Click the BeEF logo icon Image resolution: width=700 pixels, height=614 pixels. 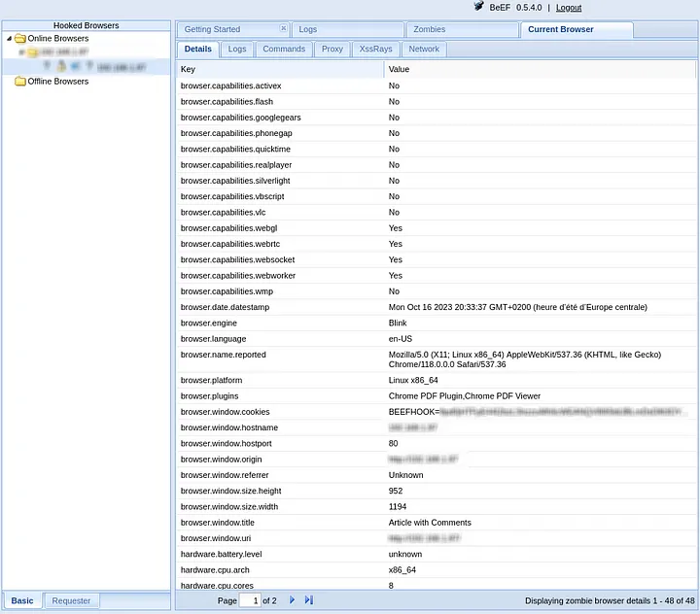[x=478, y=6]
